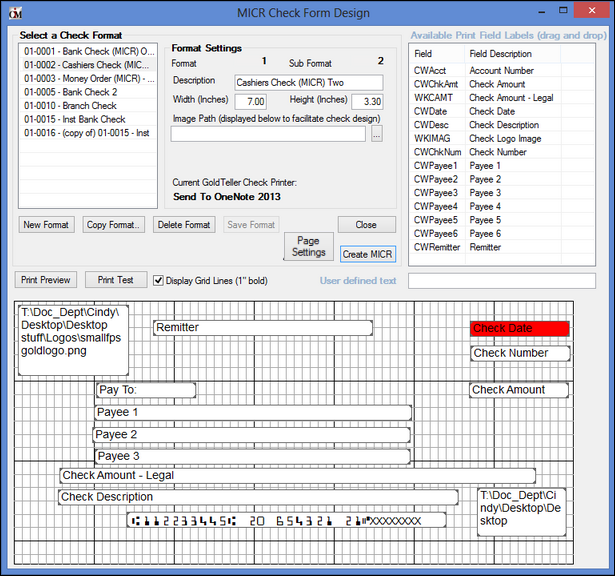Click the Field Description column header

513,54
